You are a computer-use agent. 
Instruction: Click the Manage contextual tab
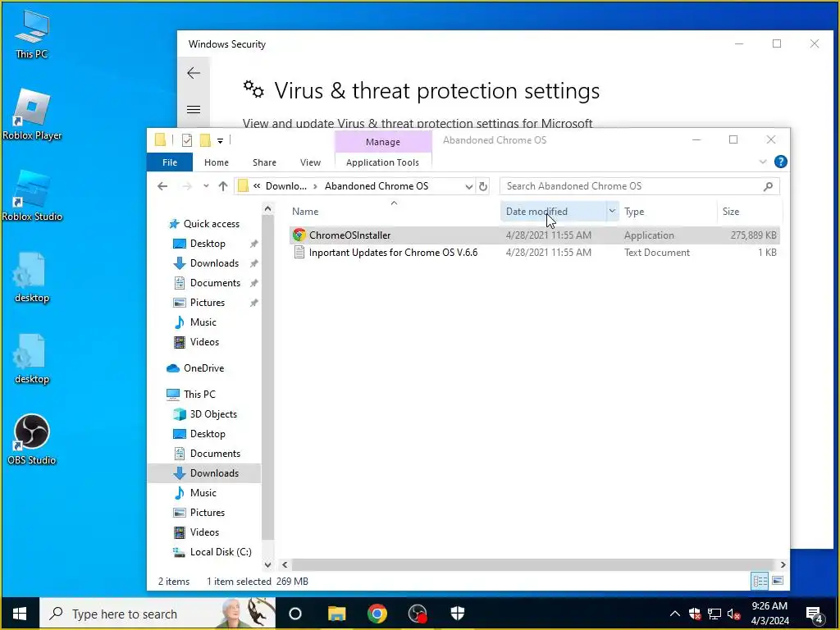point(382,141)
